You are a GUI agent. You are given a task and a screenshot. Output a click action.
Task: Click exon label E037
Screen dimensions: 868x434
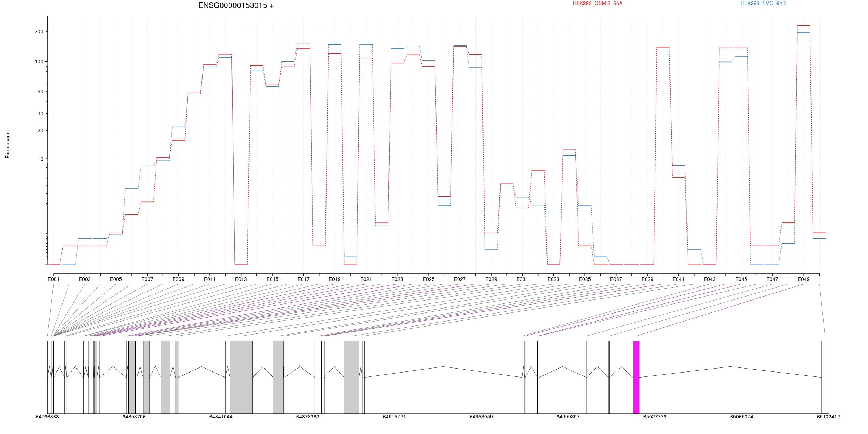616,279
